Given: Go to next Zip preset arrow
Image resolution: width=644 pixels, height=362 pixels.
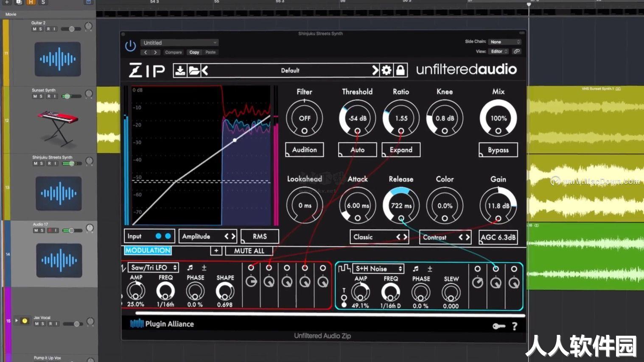Looking at the screenshot, I should pyautogui.click(x=375, y=70).
